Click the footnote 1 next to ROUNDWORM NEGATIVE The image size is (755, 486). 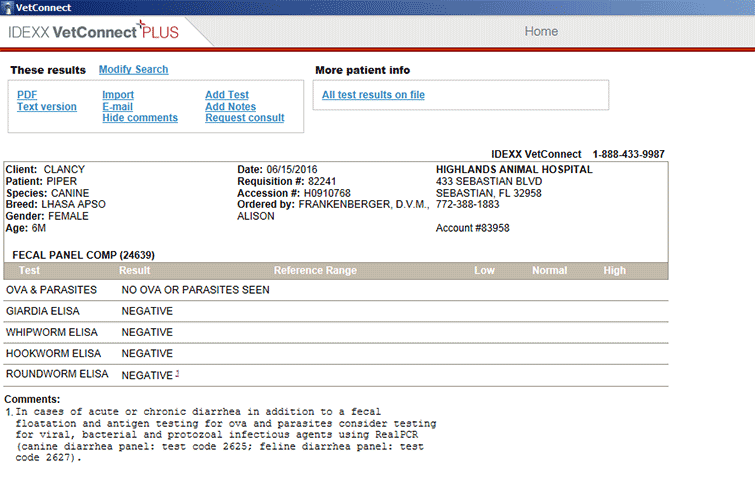click(177, 373)
